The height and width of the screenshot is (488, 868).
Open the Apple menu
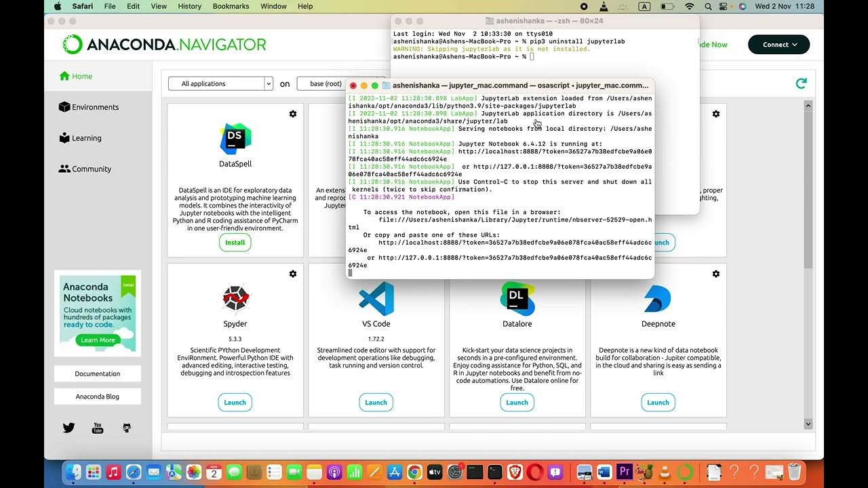(57, 6)
